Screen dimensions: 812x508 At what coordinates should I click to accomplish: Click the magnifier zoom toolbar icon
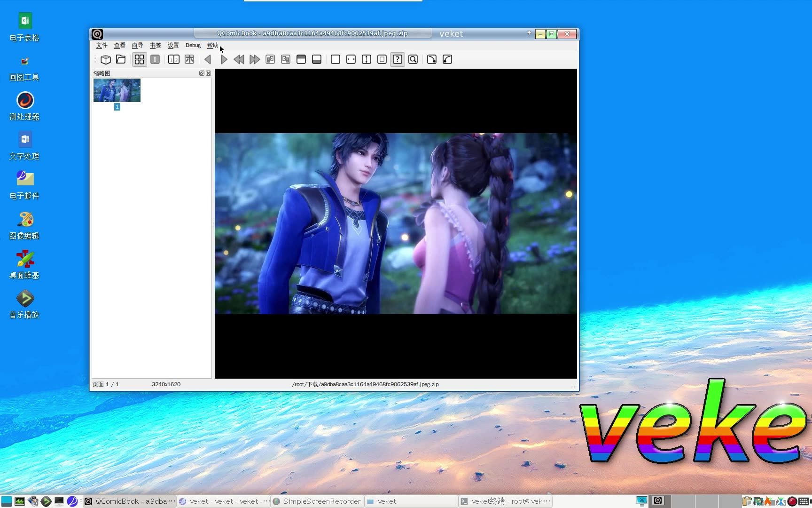pos(413,59)
